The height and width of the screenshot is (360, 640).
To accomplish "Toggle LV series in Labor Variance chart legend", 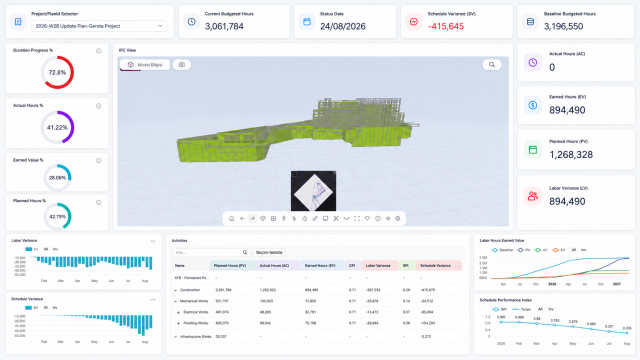I will click(31, 249).
